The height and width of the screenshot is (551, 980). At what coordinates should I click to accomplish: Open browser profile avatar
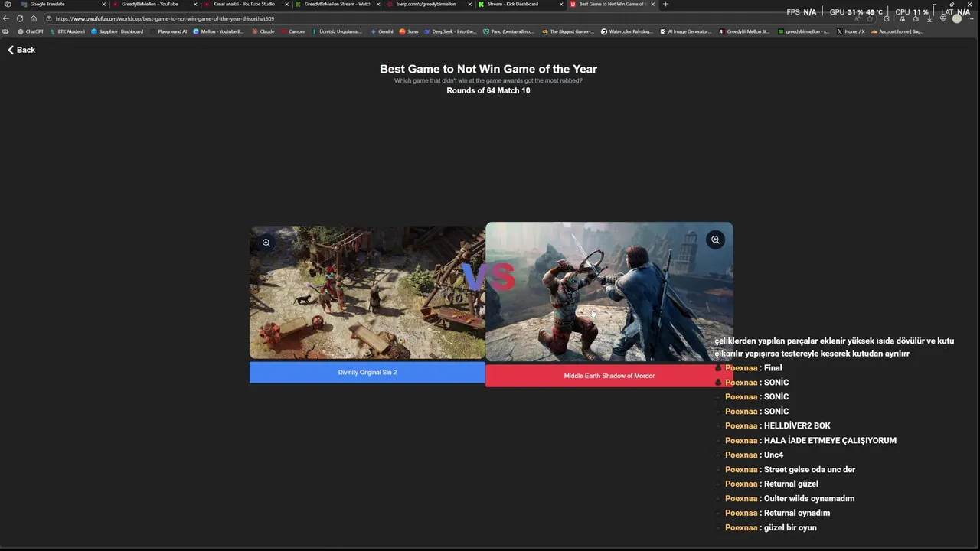(957, 18)
